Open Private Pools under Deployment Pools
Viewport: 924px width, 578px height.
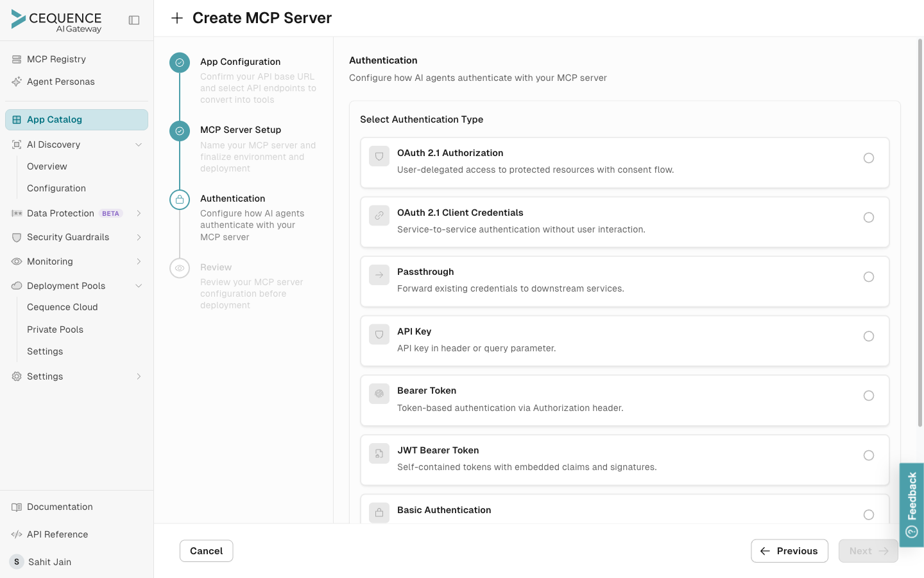click(55, 329)
